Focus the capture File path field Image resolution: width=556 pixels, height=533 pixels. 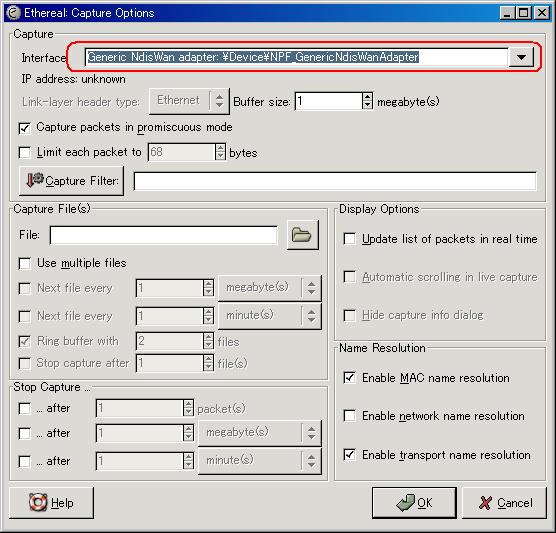pos(163,235)
